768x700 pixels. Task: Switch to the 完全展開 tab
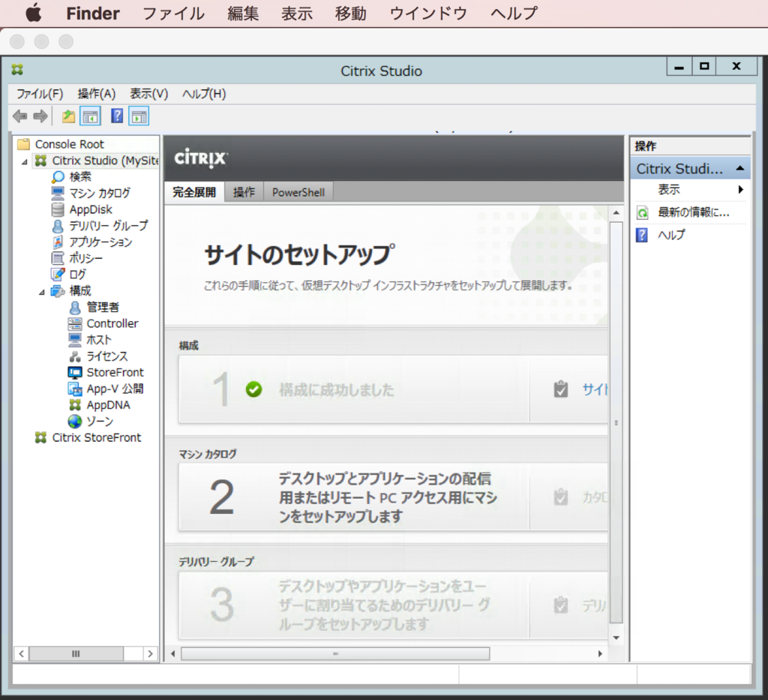click(194, 192)
